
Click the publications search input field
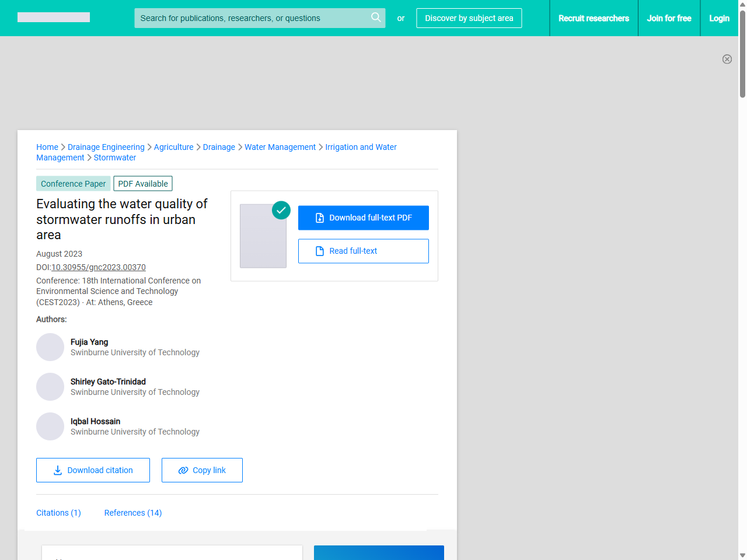tap(251, 18)
